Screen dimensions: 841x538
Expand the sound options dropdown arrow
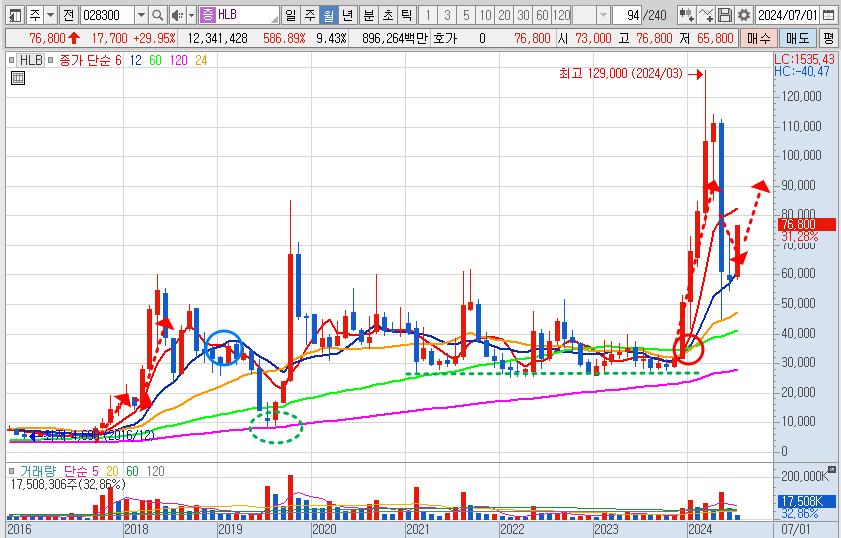(x=191, y=15)
